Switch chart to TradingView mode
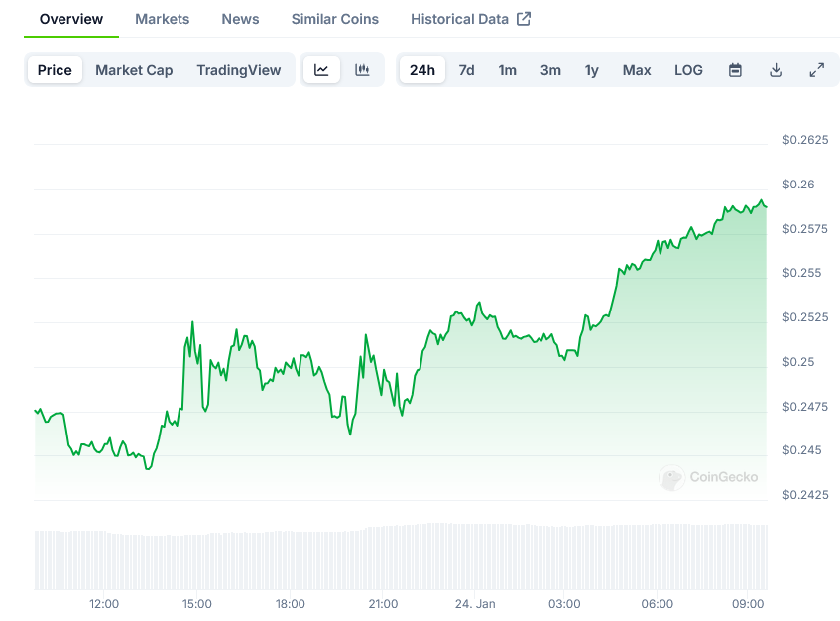Screen dimensions: 840x621 (238, 70)
